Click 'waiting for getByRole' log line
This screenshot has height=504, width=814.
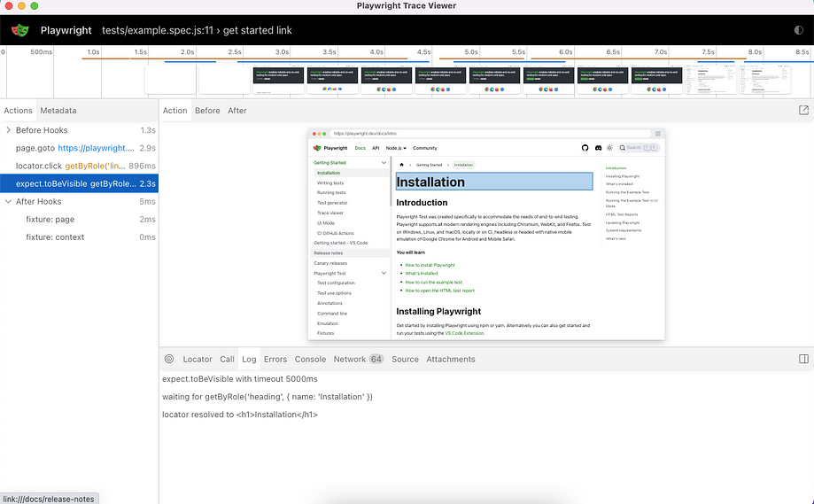coord(267,397)
